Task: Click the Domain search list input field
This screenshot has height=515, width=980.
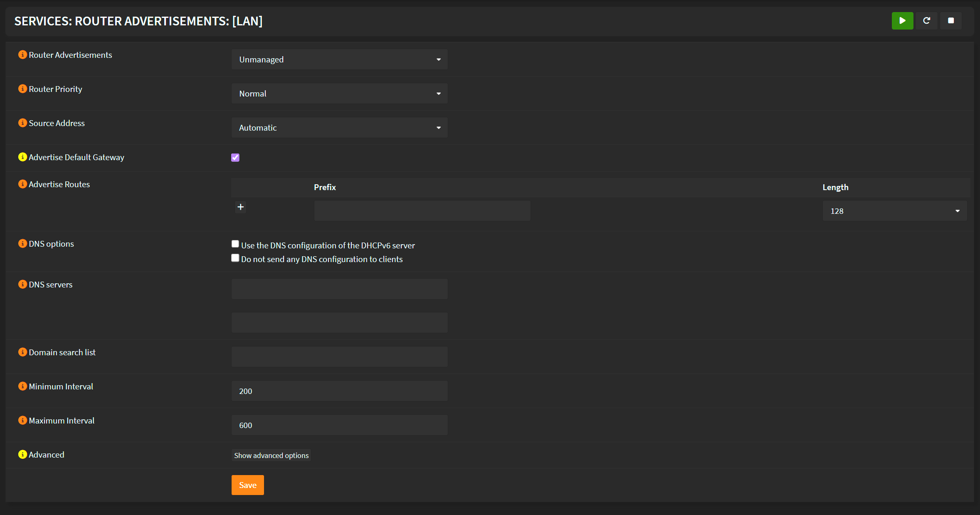Action: click(x=339, y=357)
